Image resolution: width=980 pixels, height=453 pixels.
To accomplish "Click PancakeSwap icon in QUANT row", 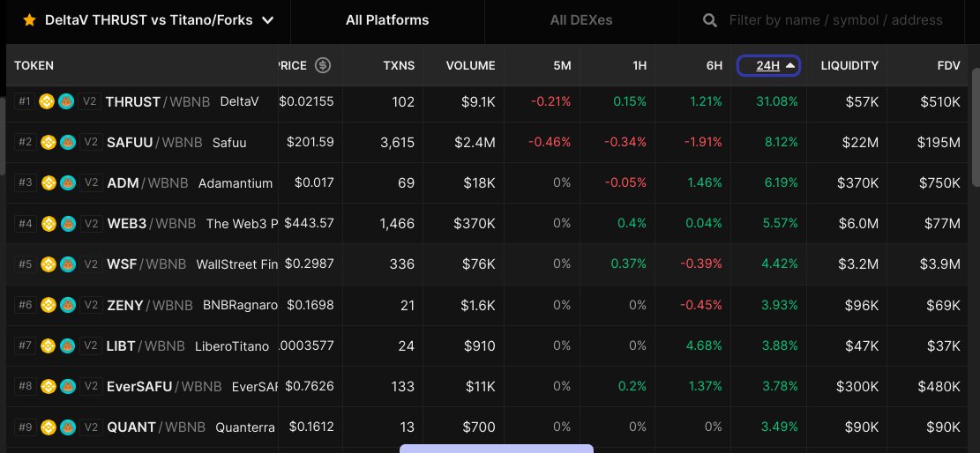I will [68, 427].
